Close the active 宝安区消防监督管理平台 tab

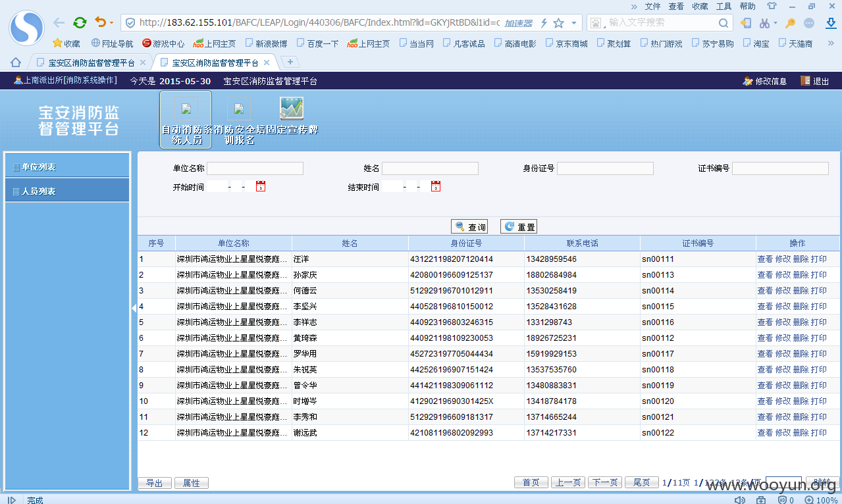click(267, 63)
